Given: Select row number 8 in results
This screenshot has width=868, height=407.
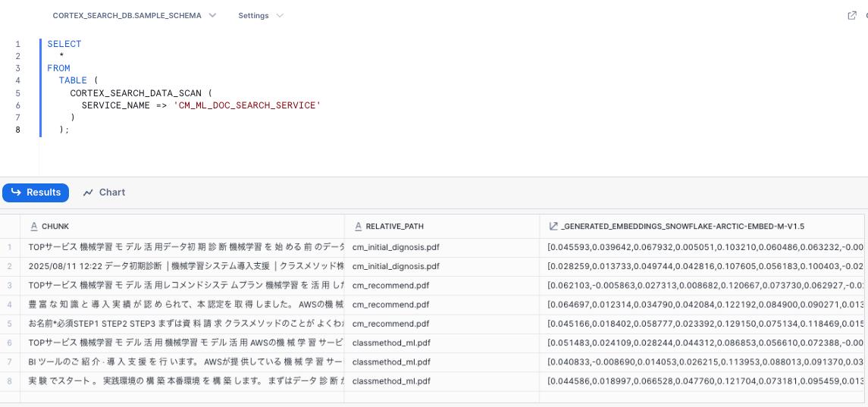Looking at the screenshot, I should pos(9,381).
